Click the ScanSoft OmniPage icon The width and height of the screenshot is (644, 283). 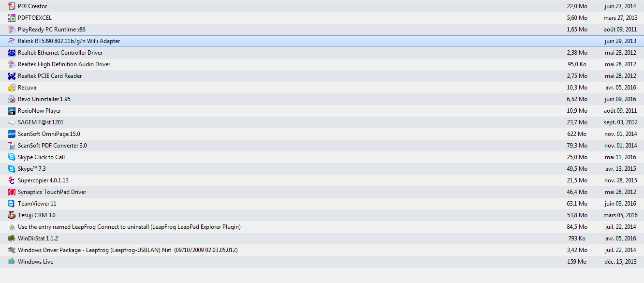[12, 134]
